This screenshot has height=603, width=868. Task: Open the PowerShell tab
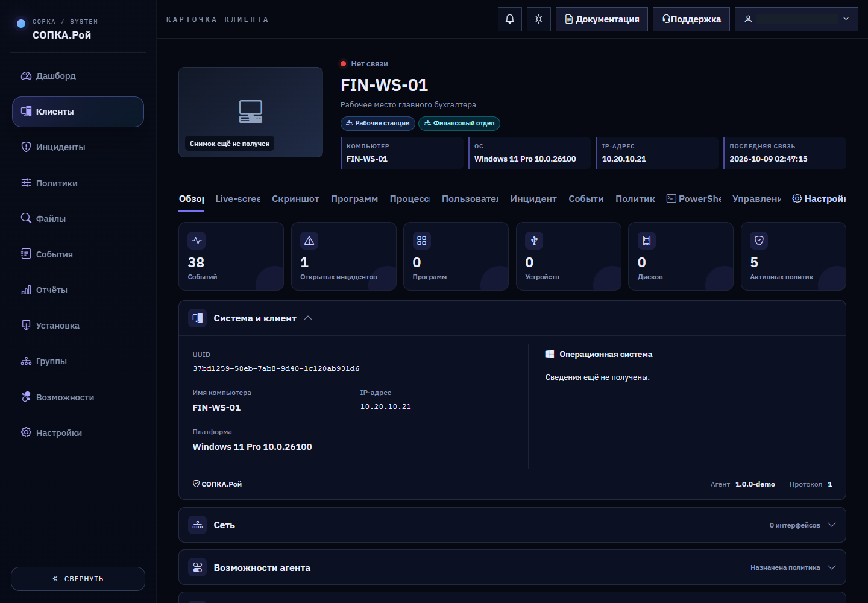(x=694, y=199)
